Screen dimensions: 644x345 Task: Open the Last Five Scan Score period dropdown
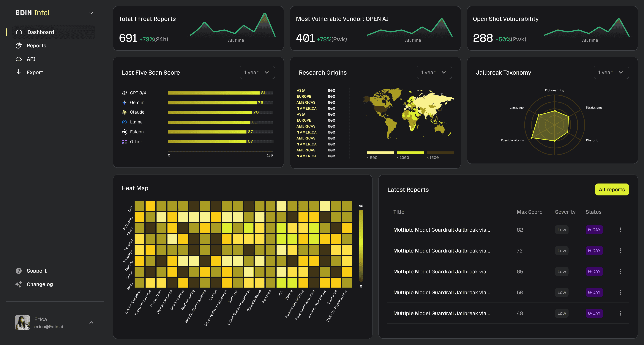pyautogui.click(x=257, y=73)
